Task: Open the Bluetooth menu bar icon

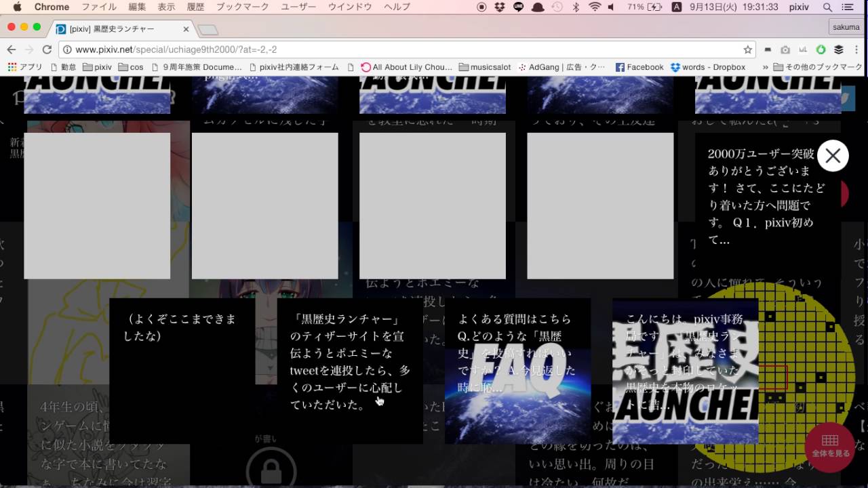Action: pyautogui.click(x=576, y=7)
